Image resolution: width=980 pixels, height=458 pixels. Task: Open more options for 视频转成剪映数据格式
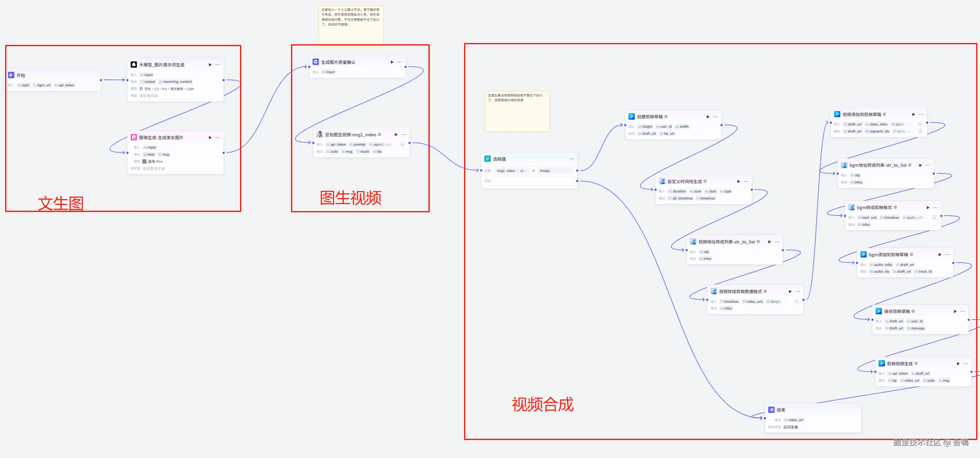[x=798, y=291]
